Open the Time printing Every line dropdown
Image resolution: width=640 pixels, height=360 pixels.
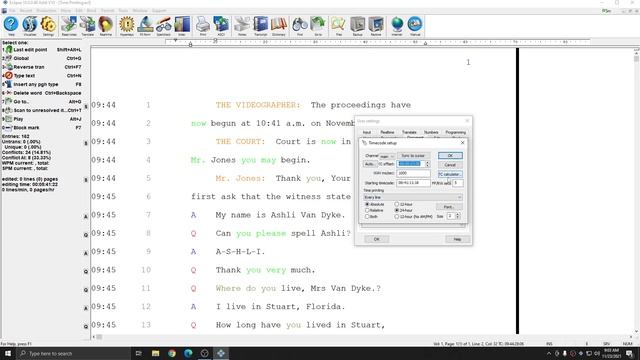click(413, 197)
